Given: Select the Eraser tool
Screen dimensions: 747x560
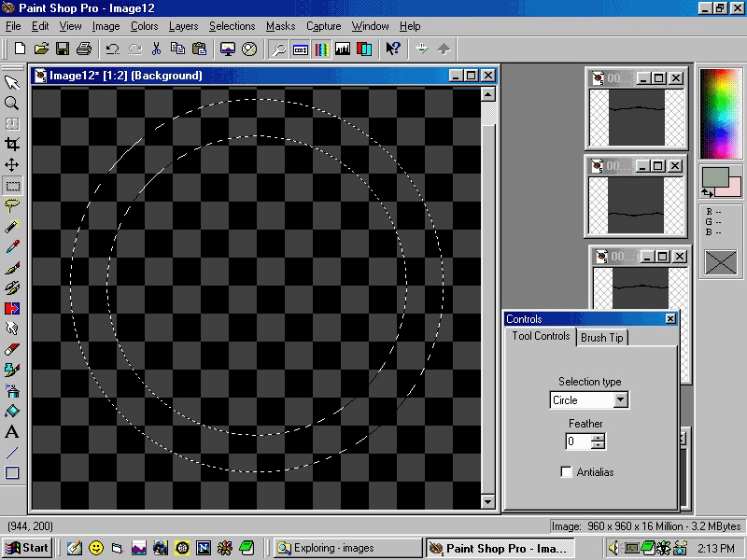Looking at the screenshot, I should click(x=12, y=349).
